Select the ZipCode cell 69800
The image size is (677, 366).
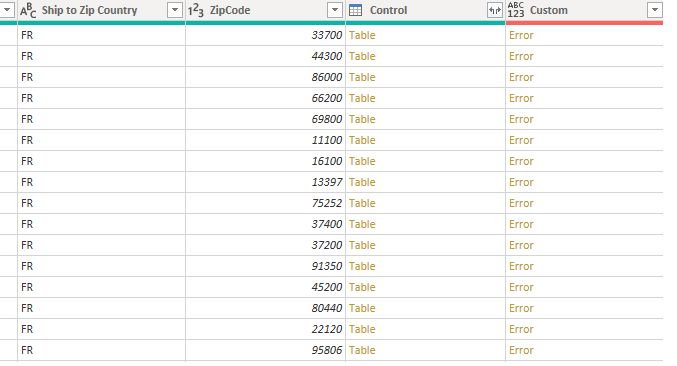pyautogui.click(x=266, y=120)
